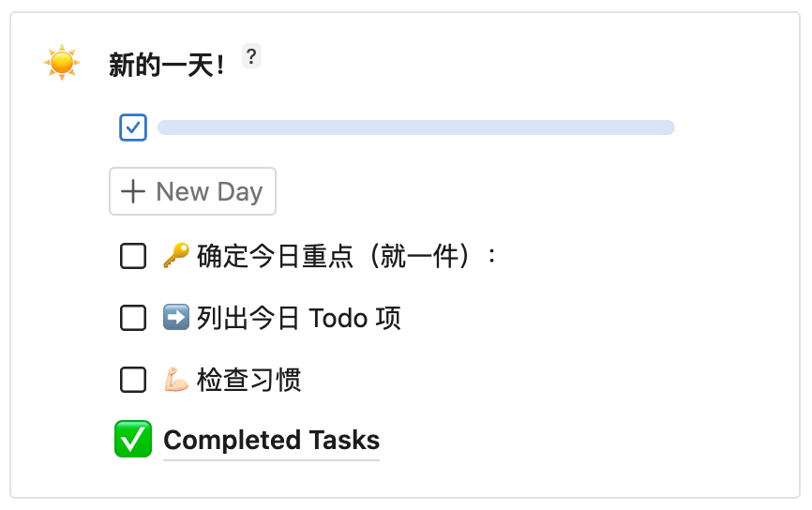Click the 新的一天！ heading text
The height and width of the screenshot is (510, 812).
tap(166, 65)
